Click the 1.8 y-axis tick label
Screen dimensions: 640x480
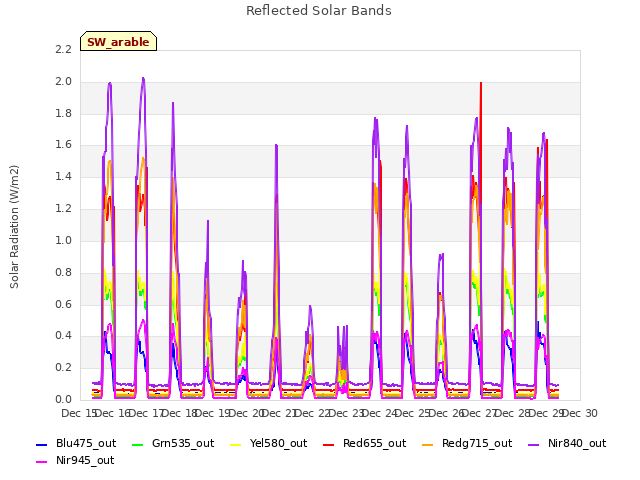(63, 113)
